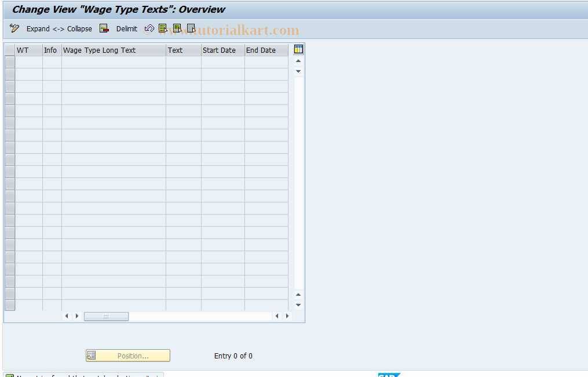Click the Expand <-> Collapse button
Image resolution: width=588 pixels, height=377 pixels.
coord(59,29)
